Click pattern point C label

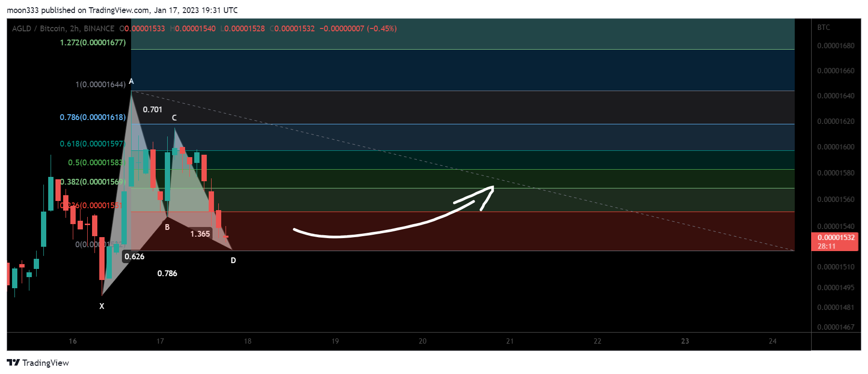coord(174,118)
